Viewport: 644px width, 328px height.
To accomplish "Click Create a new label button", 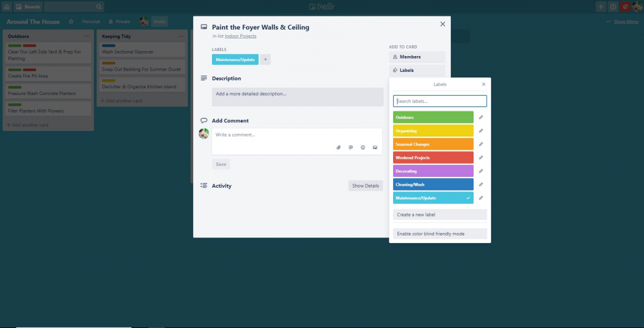I will pos(440,215).
